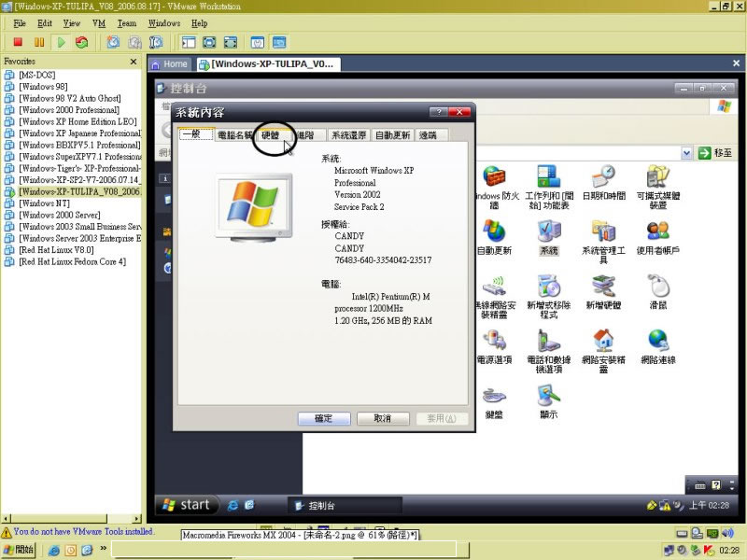Click the Suspend VM toolbar icon
This screenshot has height=560, width=747.
pyautogui.click(x=39, y=42)
